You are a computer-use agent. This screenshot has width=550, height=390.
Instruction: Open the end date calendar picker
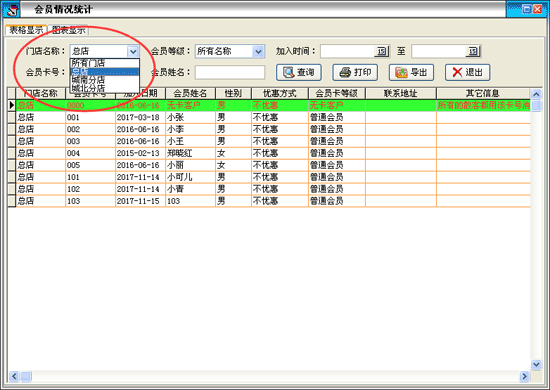(x=473, y=51)
